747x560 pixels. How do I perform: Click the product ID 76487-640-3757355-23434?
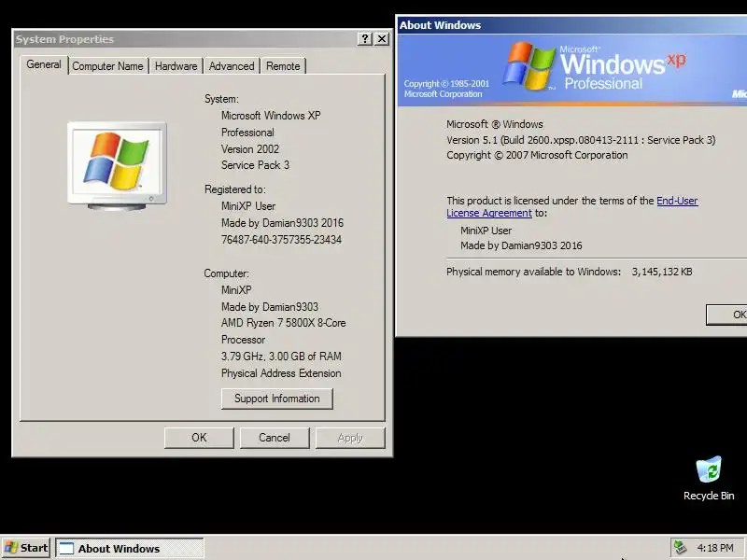281,240
